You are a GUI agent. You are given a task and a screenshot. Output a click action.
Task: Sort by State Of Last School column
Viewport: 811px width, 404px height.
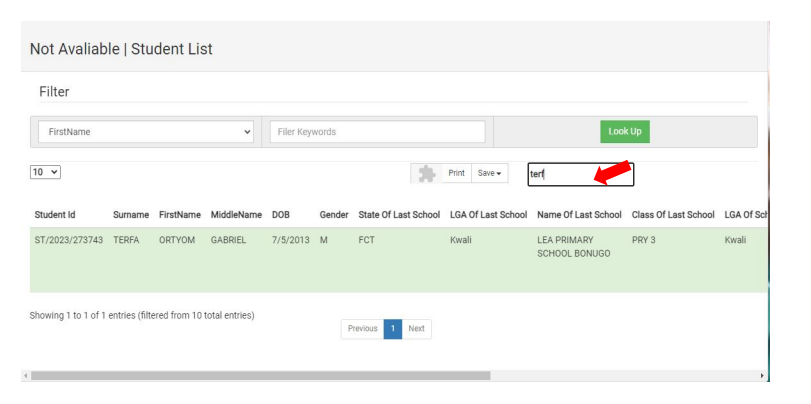[398, 215]
